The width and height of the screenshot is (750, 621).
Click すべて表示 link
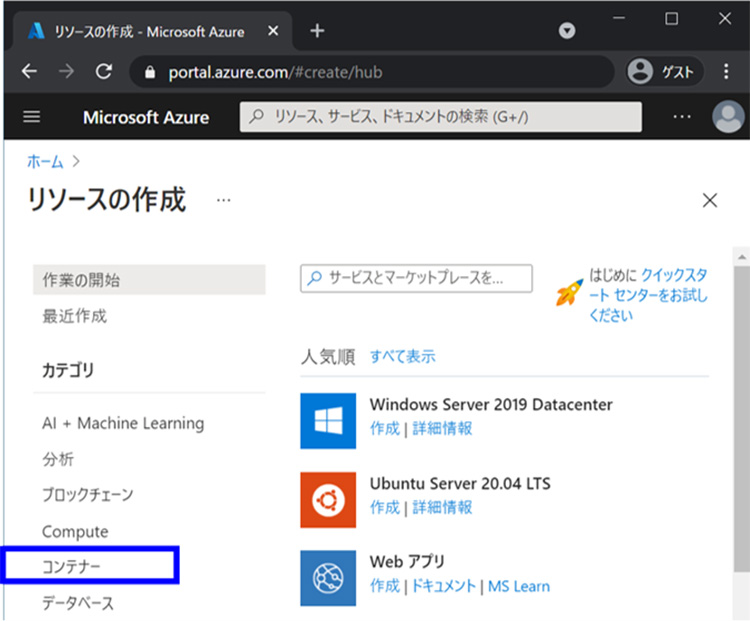point(403,356)
